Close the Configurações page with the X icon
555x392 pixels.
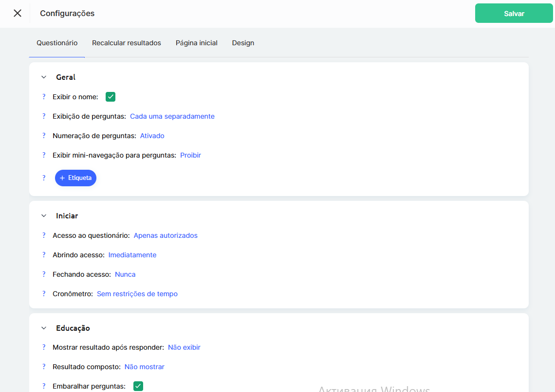click(x=18, y=13)
